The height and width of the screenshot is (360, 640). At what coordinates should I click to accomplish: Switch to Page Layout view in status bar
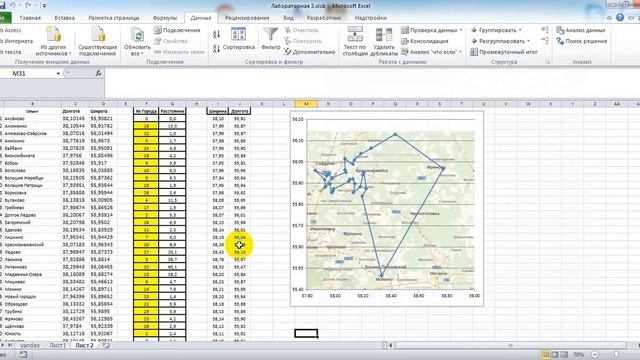point(555,355)
